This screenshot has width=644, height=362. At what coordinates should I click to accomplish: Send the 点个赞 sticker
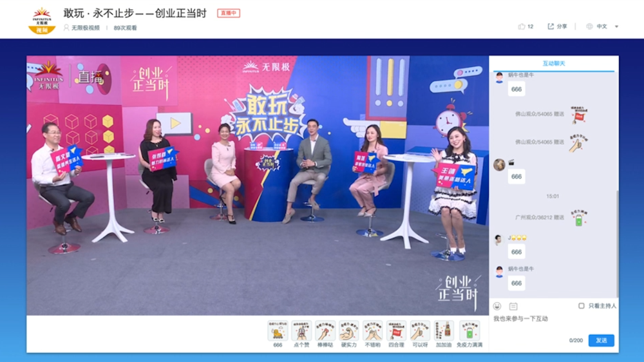[301, 331]
